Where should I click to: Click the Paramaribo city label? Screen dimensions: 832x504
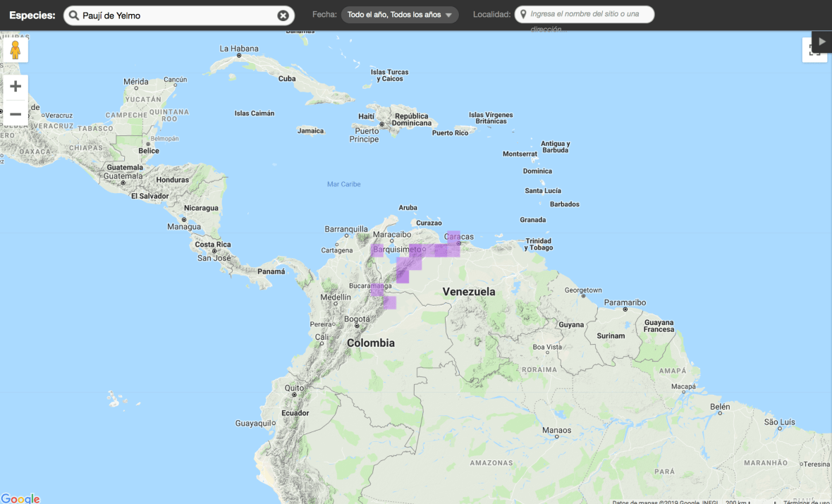click(625, 302)
